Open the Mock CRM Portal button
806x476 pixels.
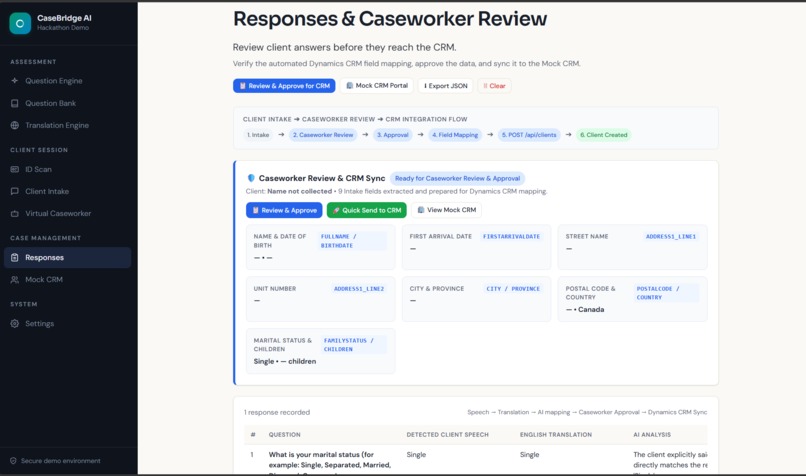(377, 86)
